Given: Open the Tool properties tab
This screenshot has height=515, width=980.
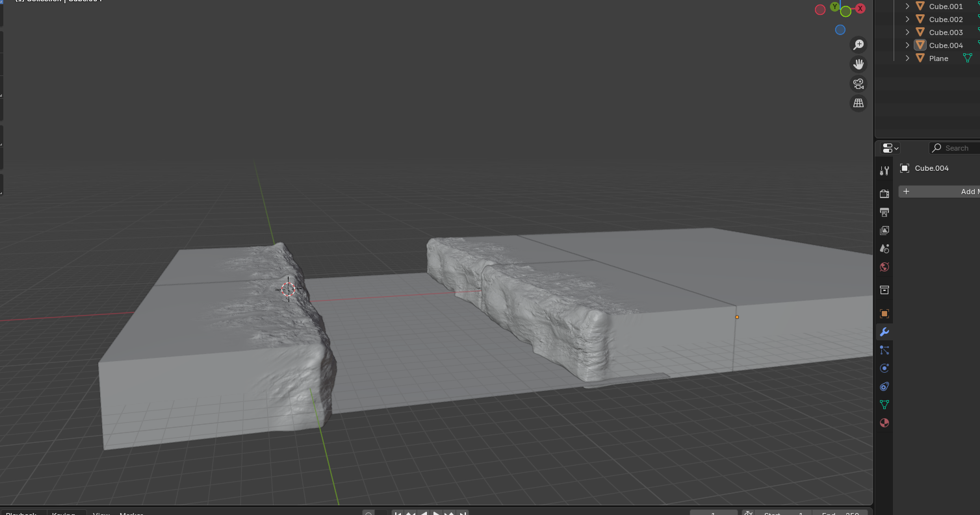Looking at the screenshot, I should [884, 171].
